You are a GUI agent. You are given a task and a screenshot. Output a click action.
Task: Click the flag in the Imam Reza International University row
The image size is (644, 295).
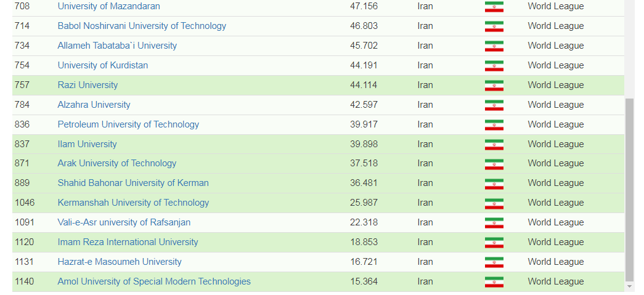pyautogui.click(x=494, y=243)
